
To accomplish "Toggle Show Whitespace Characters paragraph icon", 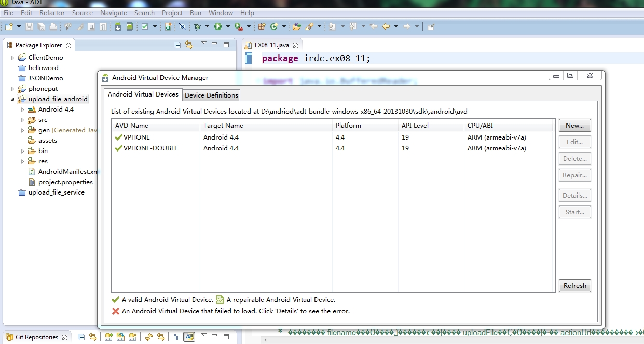I will [x=103, y=26].
